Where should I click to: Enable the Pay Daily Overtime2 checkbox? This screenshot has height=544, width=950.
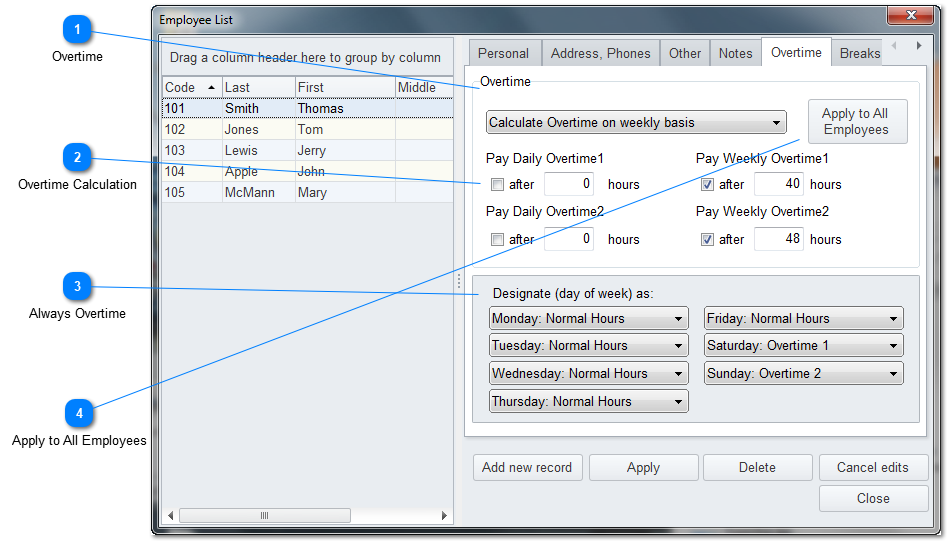tap(497, 240)
